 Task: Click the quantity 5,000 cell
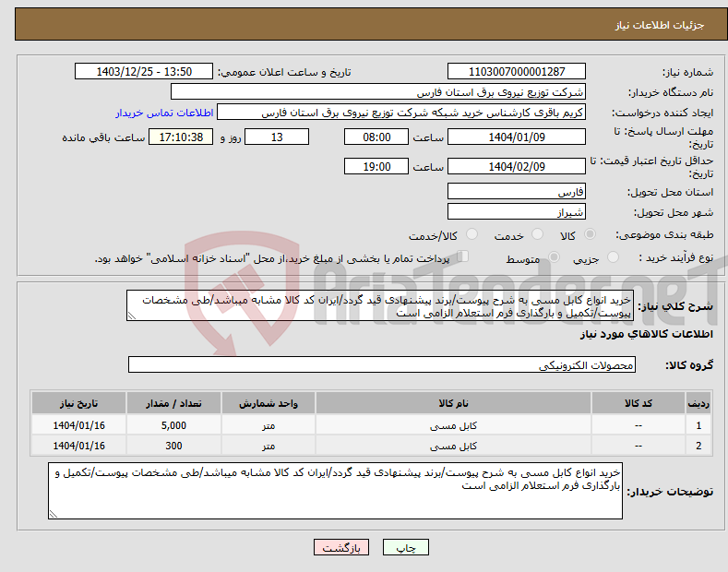click(x=173, y=425)
